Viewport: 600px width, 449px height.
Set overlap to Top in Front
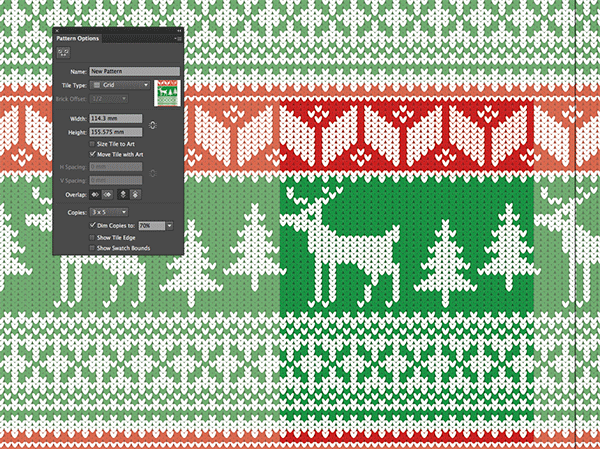pyautogui.click(x=123, y=194)
